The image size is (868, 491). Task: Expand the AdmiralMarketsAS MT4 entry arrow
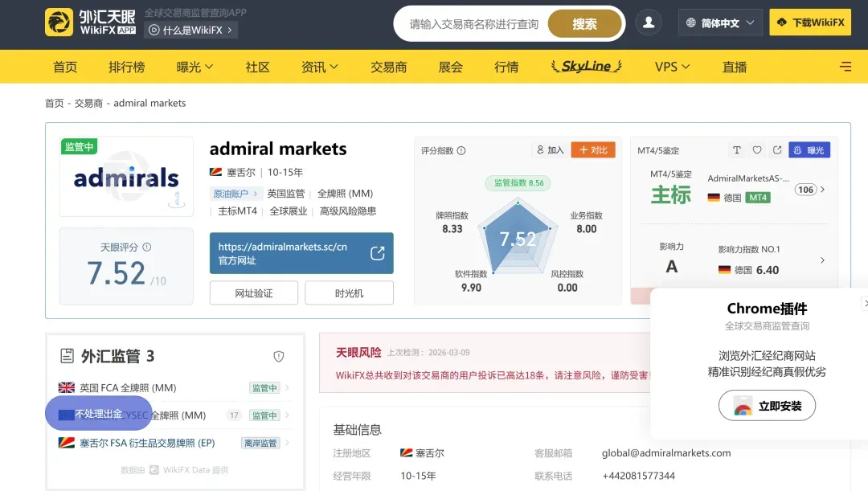823,190
